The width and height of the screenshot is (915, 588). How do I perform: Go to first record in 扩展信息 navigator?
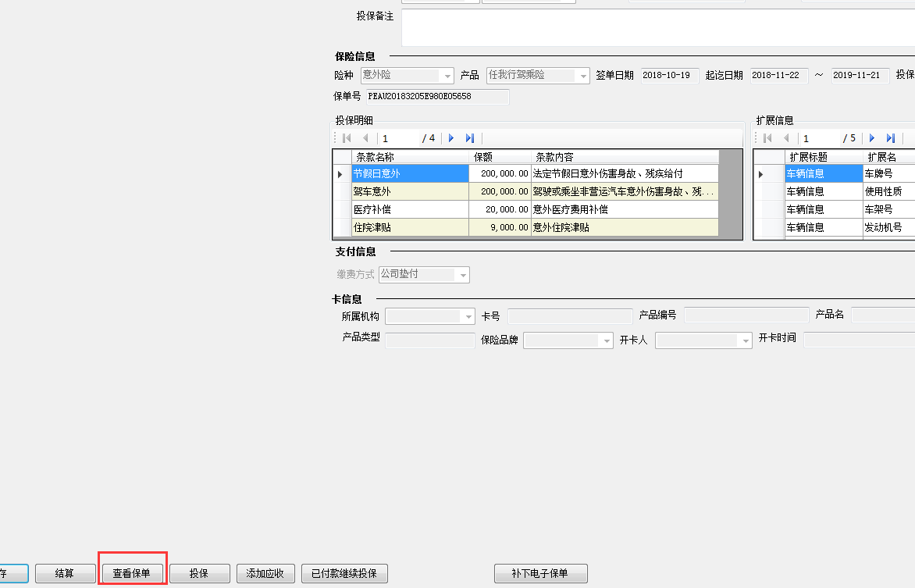pyautogui.click(x=768, y=138)
